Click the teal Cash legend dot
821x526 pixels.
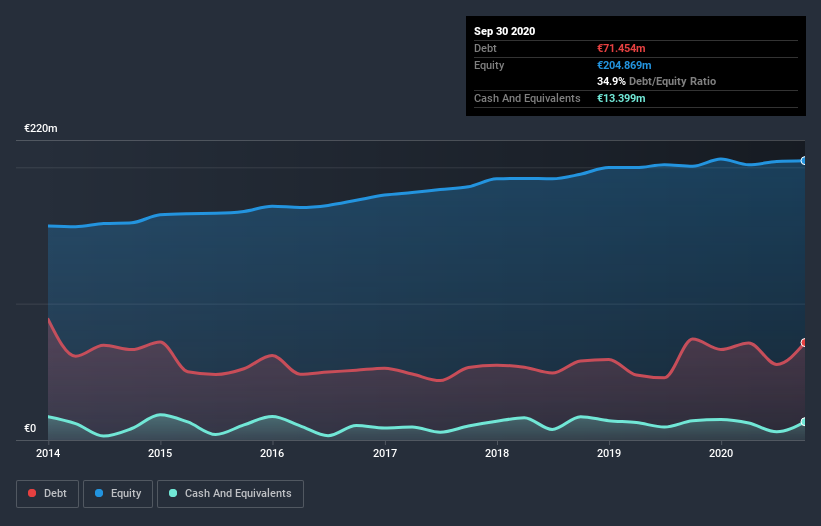pyautogui.click(x=173, y=493)
